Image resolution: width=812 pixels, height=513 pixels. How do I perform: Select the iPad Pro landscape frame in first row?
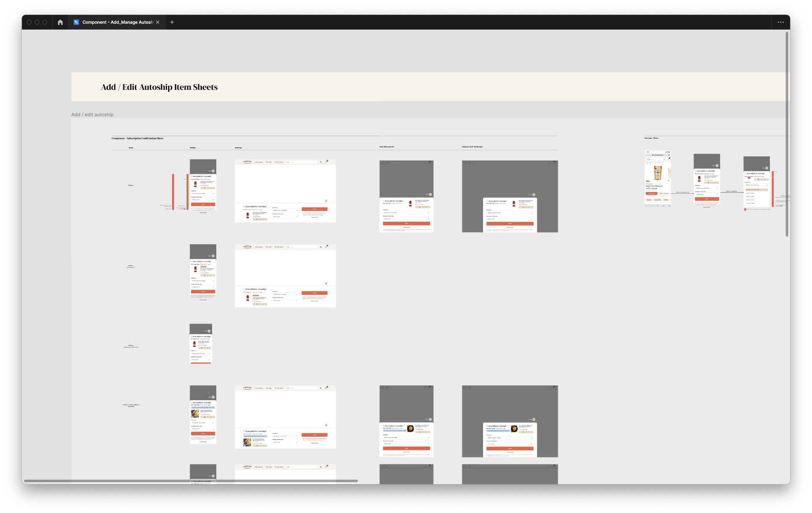[510, 196]
